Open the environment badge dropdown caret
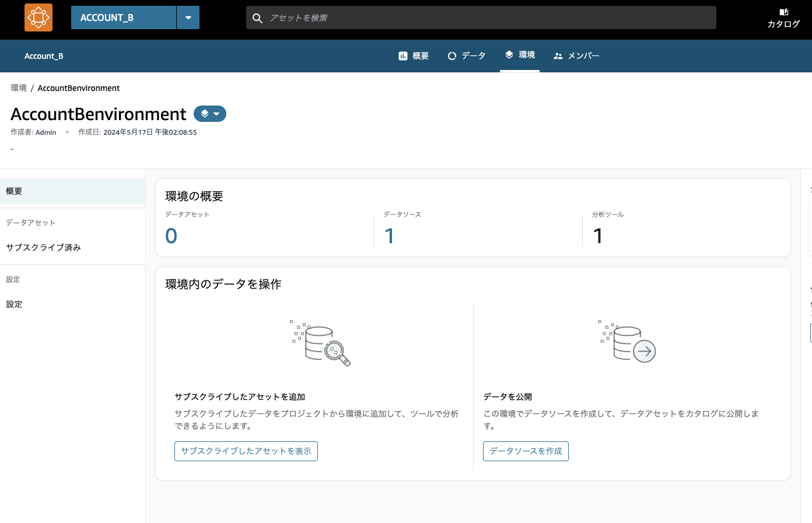The height and width of the screenshot is (523, 812). 216,114
